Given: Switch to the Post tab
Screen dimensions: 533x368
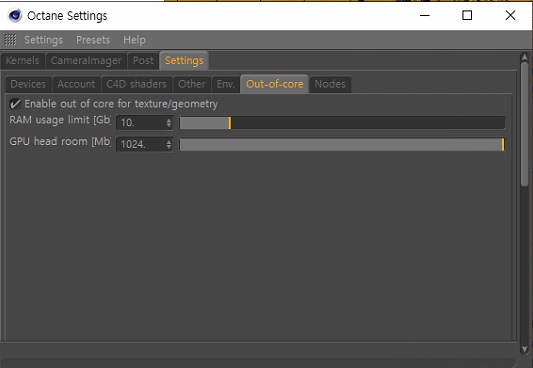Looking at the screenshot, I should 143,61.
